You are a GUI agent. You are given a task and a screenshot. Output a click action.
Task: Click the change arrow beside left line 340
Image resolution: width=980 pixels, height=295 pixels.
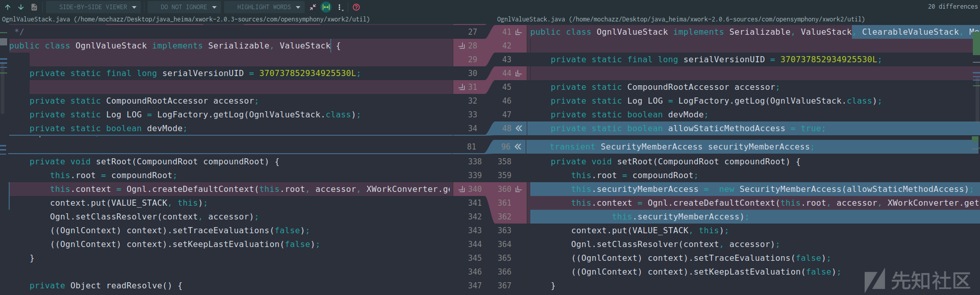[461, 189]
